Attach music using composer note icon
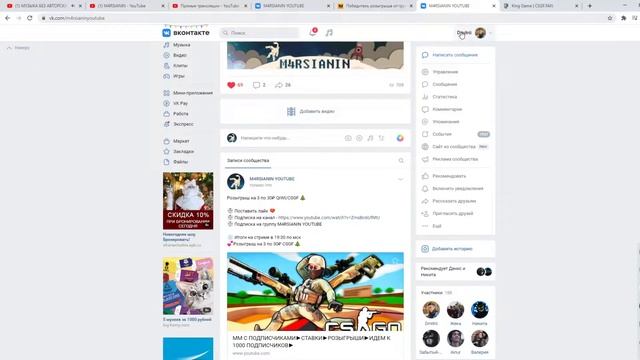This screenshot has width=640, height=360. pos(370,138)
